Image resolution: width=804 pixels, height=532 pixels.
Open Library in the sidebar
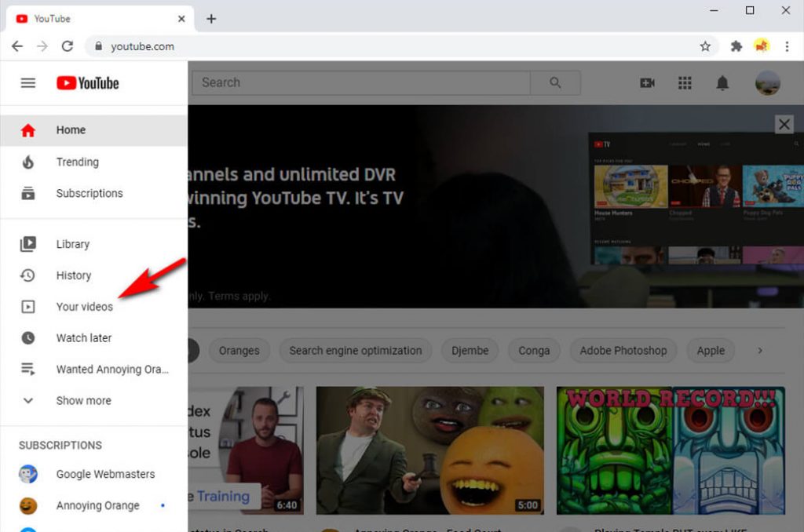(94, 244)
